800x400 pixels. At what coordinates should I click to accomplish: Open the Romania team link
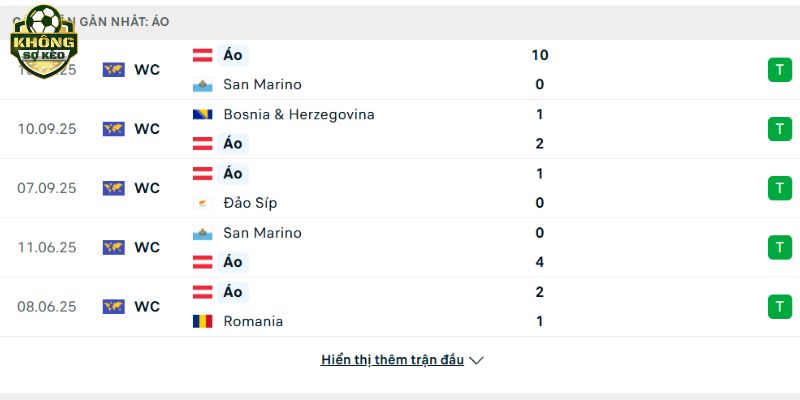[x=253, y=321]
